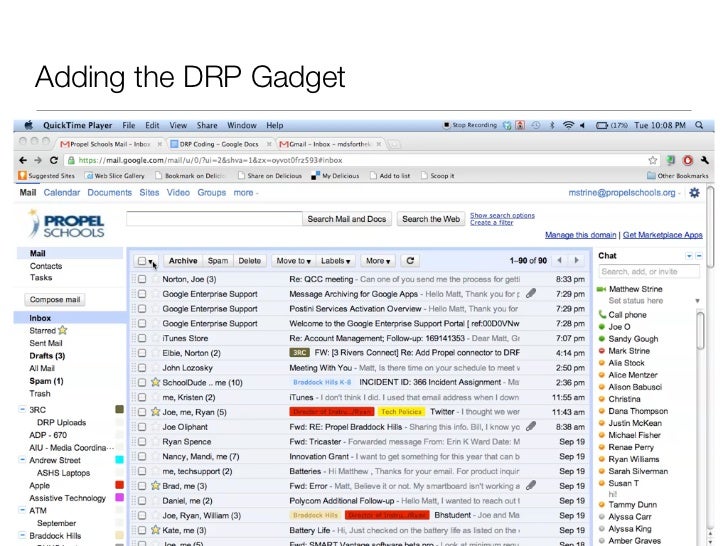Image resolution: width=728 pixels, height=546 pixels.
Task: Collapse the 3RC label group
Action: tap(22, 409)
